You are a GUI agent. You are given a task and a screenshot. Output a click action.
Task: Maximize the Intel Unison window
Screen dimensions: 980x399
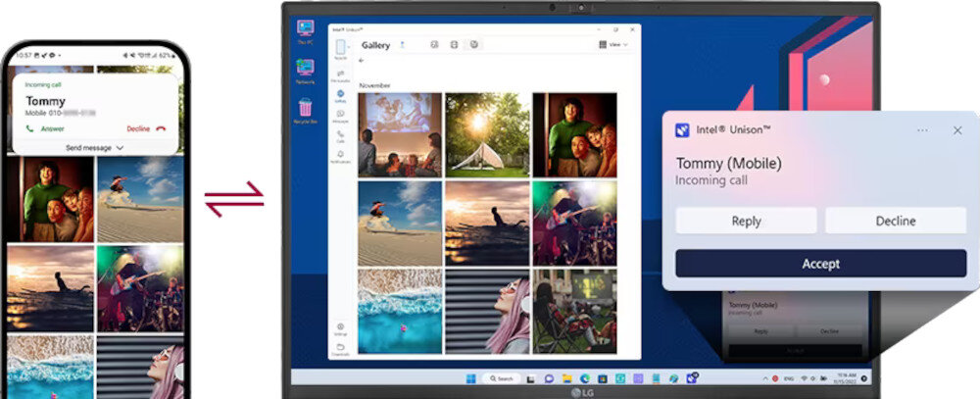pyautogui.click(x=615, y=28)
